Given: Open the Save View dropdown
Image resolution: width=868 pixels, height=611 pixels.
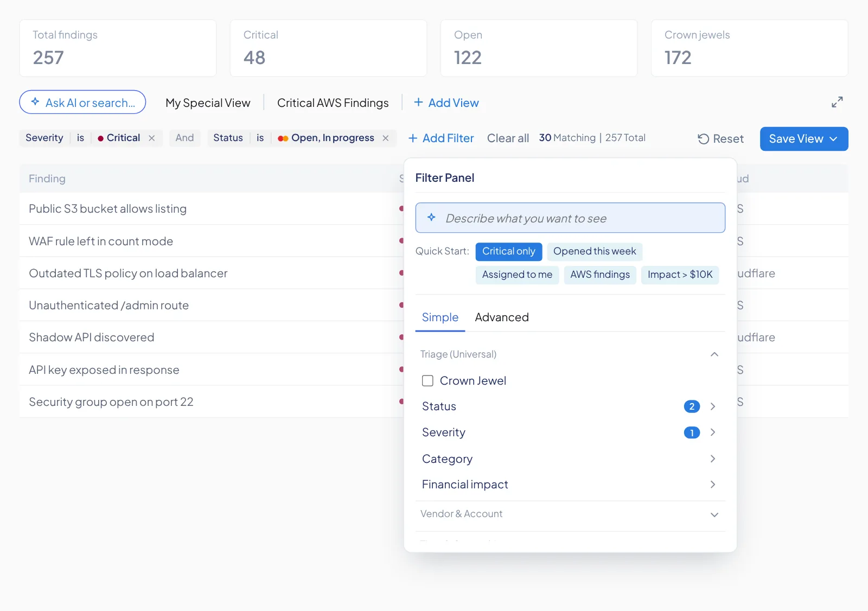Looking at the screenshot, I should coord(804,139).
